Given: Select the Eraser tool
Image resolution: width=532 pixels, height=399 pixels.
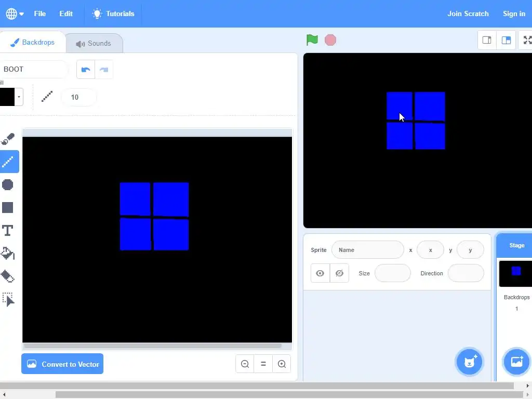Looking at the screenshot, I should pyautogui.click(x=8, y=276).
